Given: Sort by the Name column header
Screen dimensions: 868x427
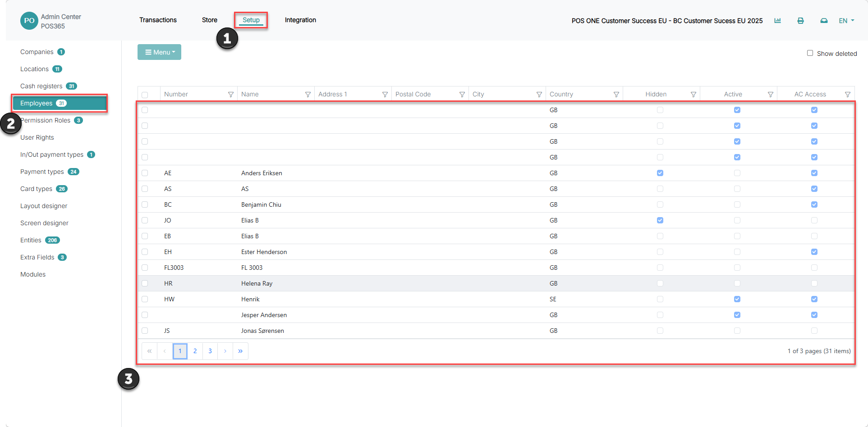Looking at the screenshot, I should (250, 94).
